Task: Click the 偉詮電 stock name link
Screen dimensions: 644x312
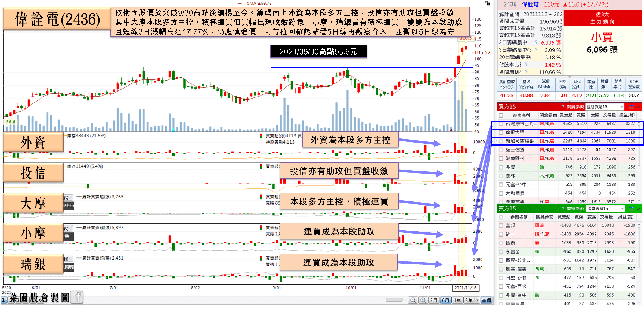Action: 530,4
